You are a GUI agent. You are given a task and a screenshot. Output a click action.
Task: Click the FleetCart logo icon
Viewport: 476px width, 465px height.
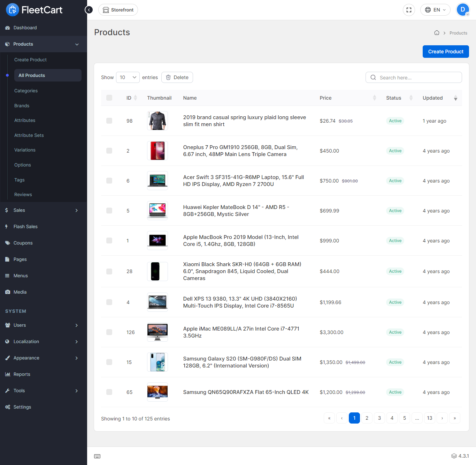[x=13, y=10]
